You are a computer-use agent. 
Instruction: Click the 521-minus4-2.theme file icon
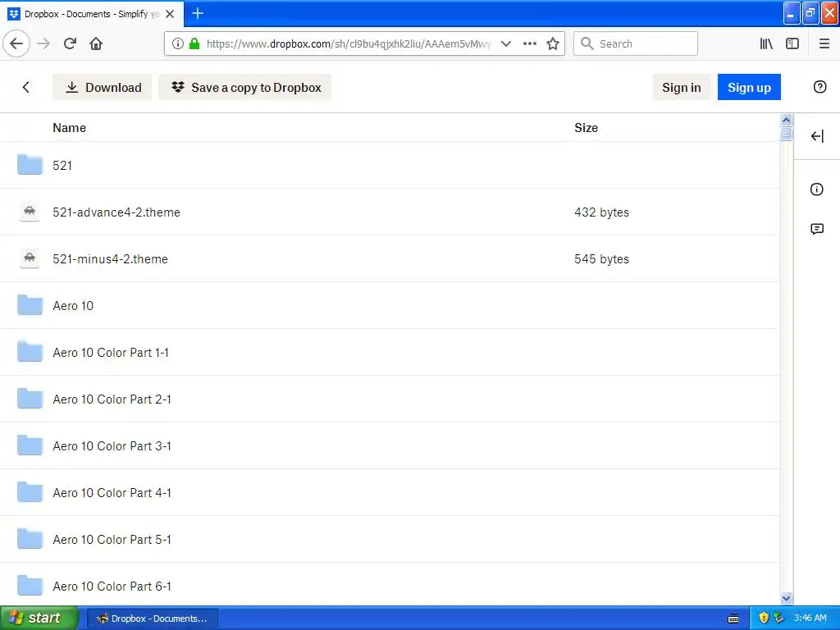point(30,258)
